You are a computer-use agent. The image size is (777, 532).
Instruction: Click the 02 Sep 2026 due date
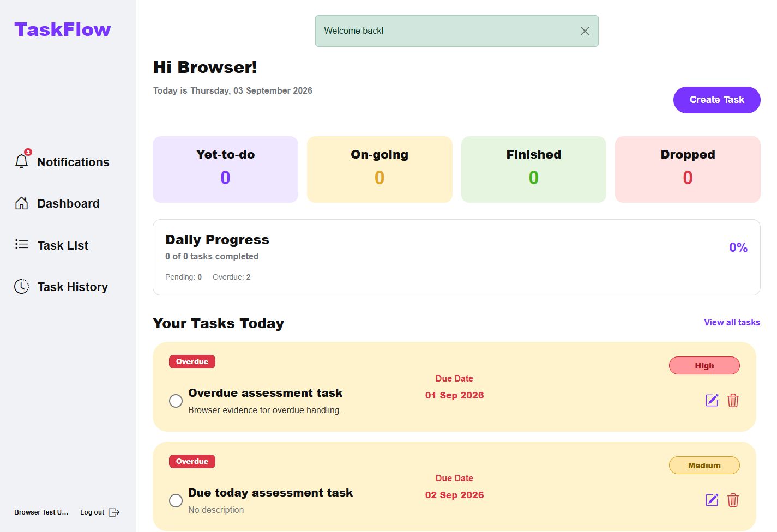(454, 495)
